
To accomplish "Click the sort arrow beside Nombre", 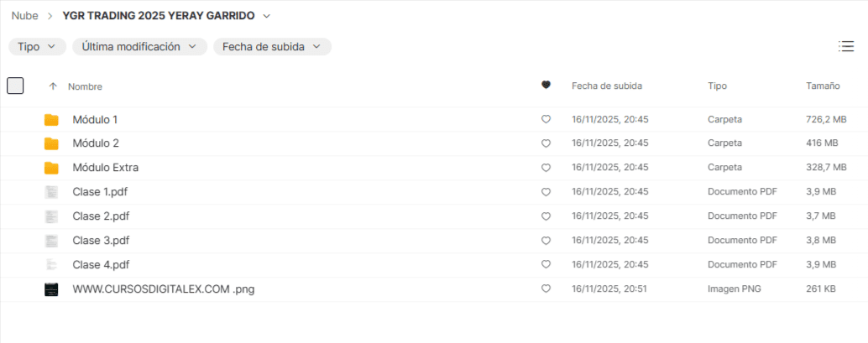I will pyautogui.click(x=53, y=86).
